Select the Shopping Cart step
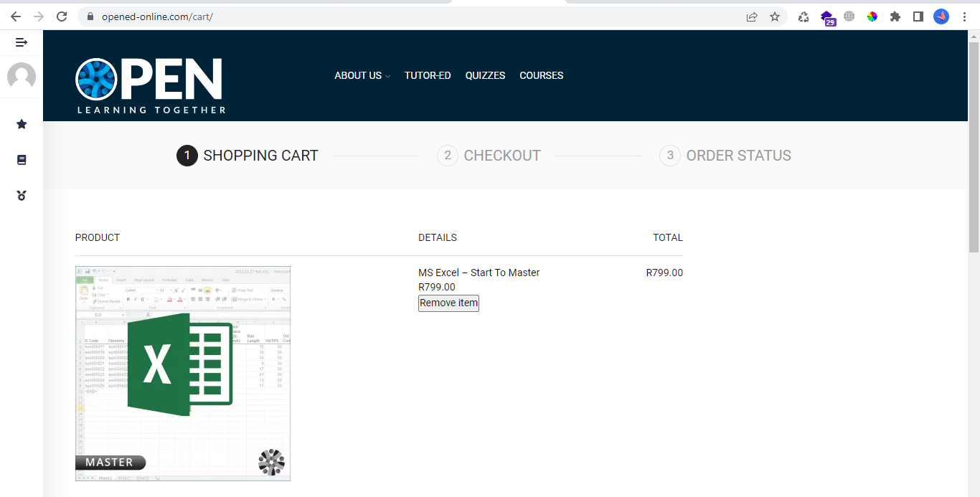 point(248,156)
